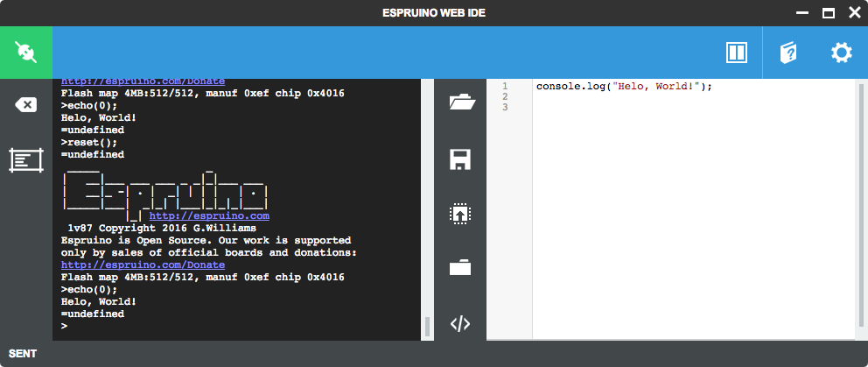Open the terminal view options icon
Viewport: 868px width, 367px height.
[26, 159]
